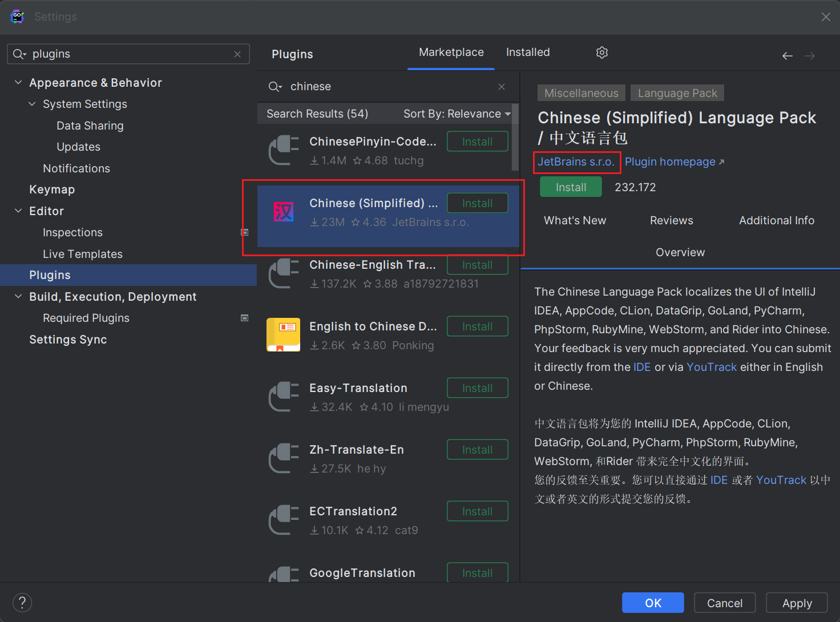Open the plugins gear settings menu
840x622 pixels.
click(x=602, y=52)
